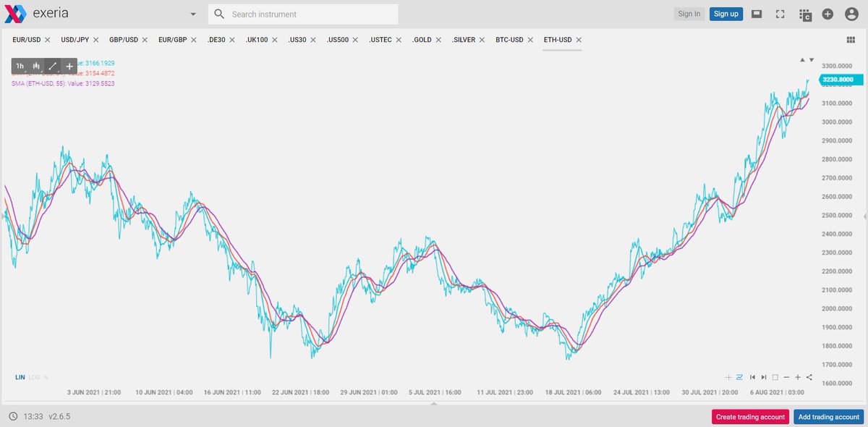This screenshot has width=868, height=427.
Task: Click Add trading account button
Action: (x=829, y=417)
